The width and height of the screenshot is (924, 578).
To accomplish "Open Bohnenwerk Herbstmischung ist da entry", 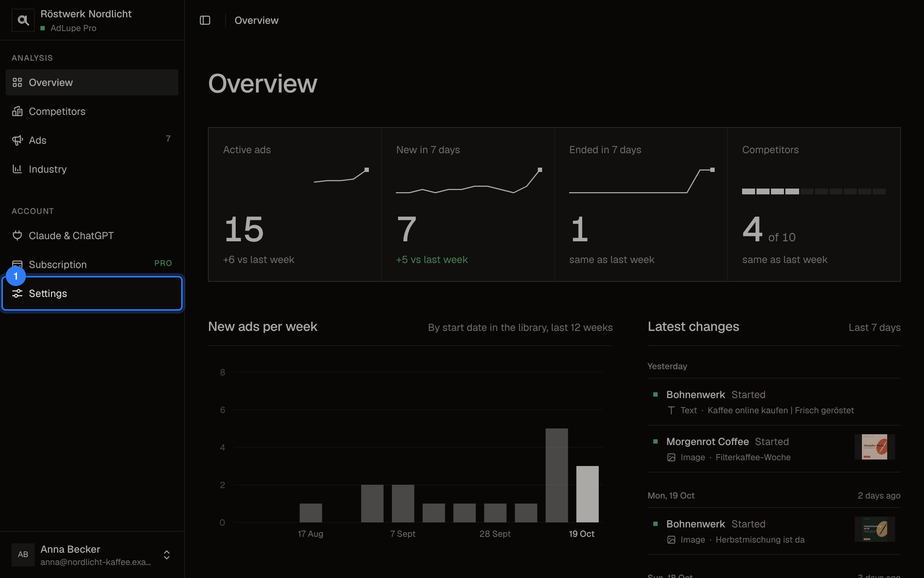I will (x=774, y=531).
